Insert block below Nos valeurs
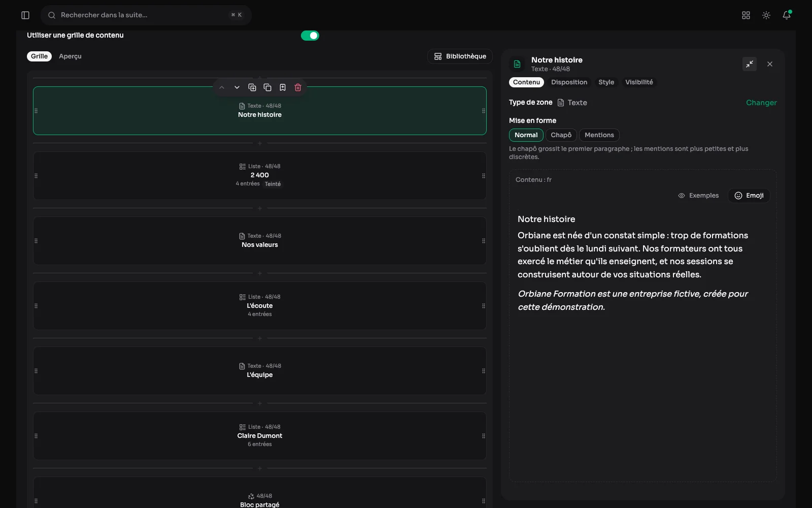 [x=260, y=273]
